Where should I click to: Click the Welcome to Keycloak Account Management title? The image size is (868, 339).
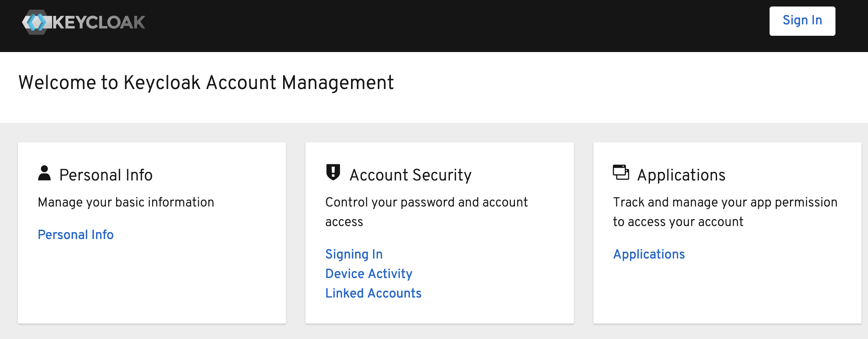tap(206, 83)
